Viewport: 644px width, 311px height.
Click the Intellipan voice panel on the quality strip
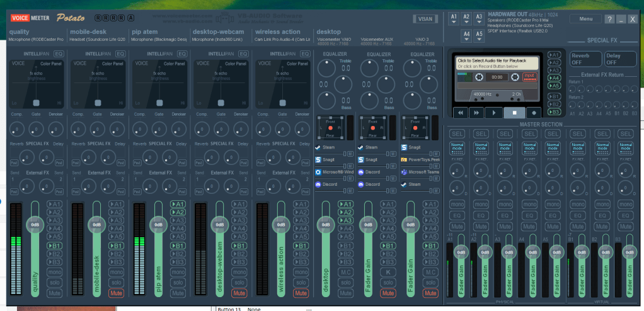[x=36, y=84]
